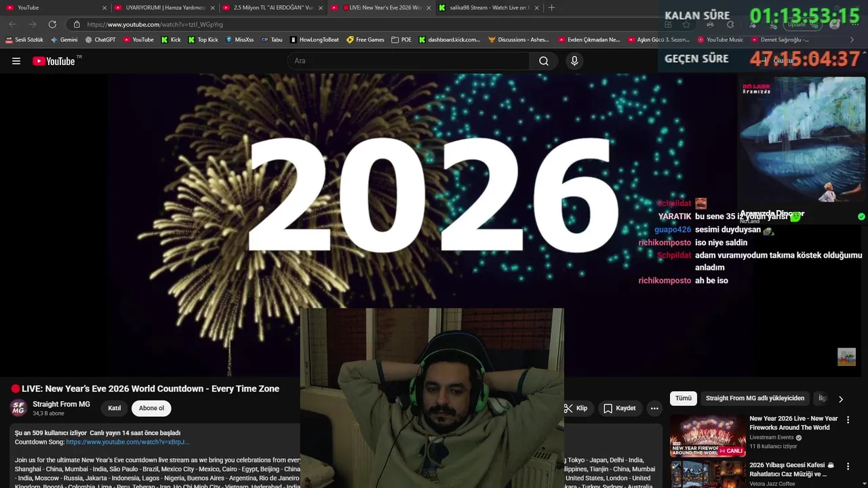Open the ChatGPT bookmark

[x=100, y=40]
